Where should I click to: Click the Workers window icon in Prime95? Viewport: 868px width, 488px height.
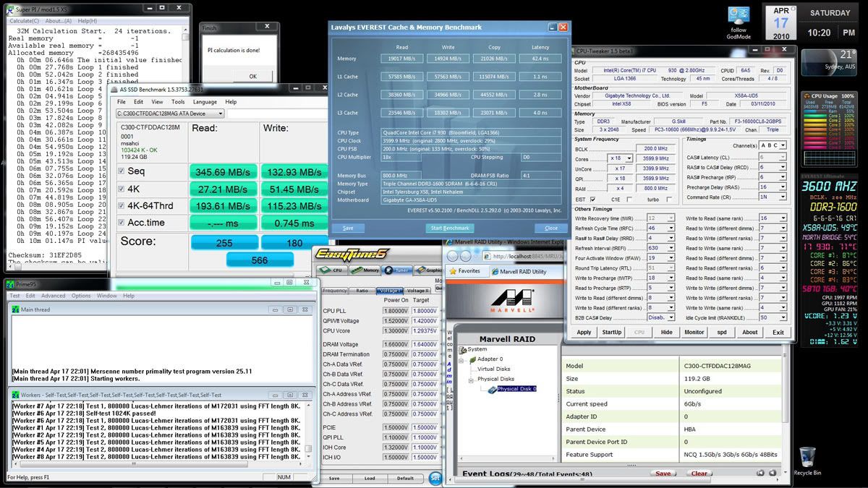(16, 395)
